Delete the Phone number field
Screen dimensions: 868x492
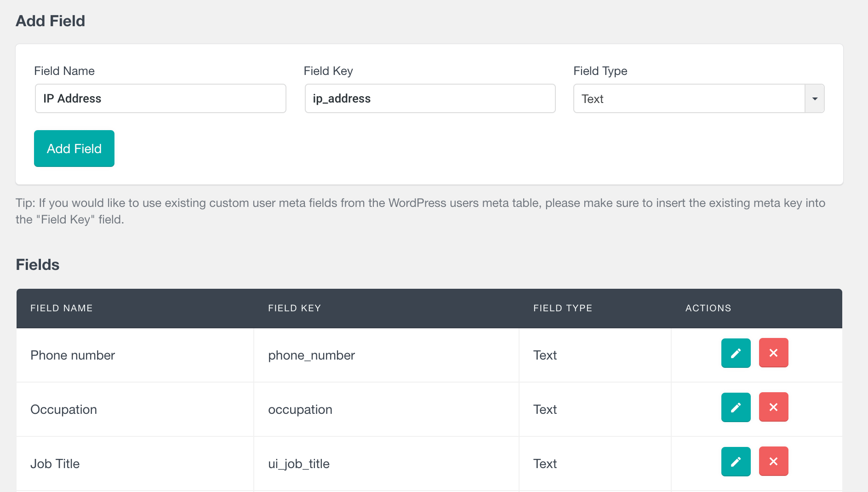coord(773,353)
